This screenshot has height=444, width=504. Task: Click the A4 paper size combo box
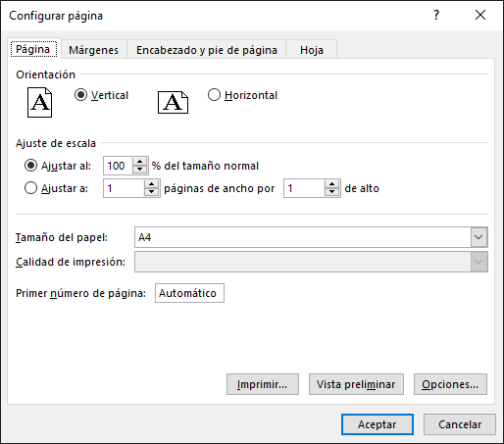click(311, 237)
